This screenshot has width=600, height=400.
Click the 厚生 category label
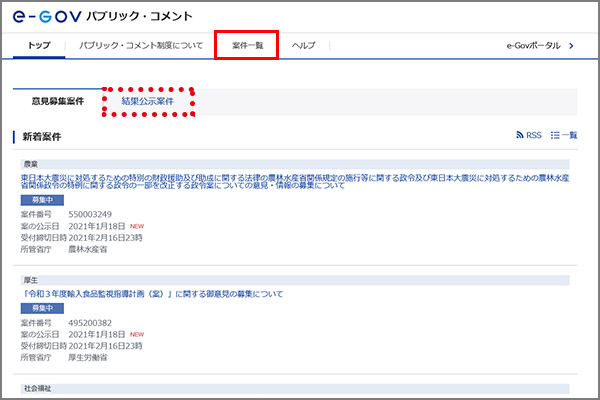pyautogui.click(x=32, y=280)
